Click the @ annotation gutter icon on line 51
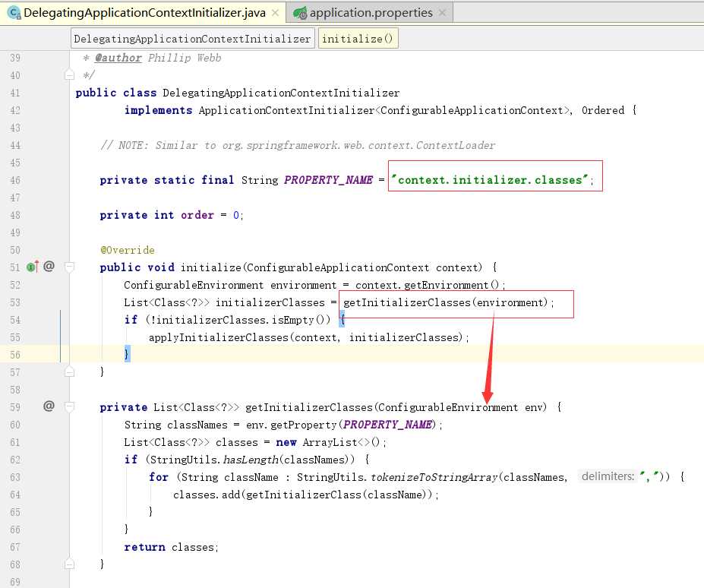 [x=49, y=267]
